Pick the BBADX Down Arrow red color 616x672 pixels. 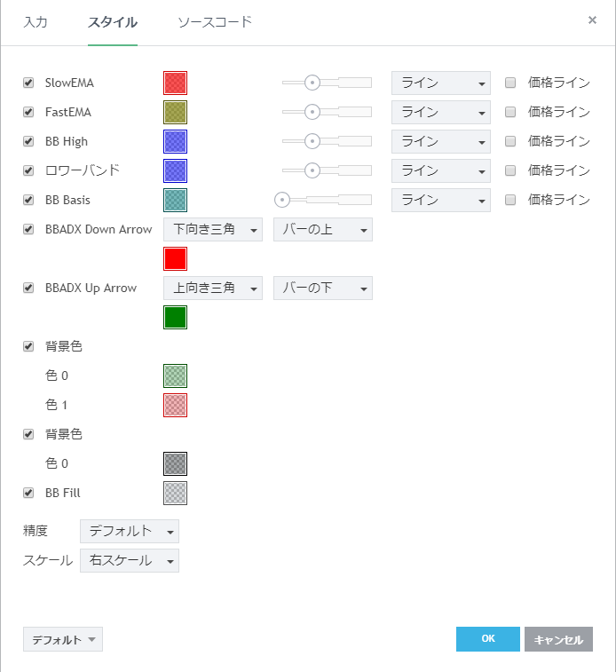tap(176, 259)
